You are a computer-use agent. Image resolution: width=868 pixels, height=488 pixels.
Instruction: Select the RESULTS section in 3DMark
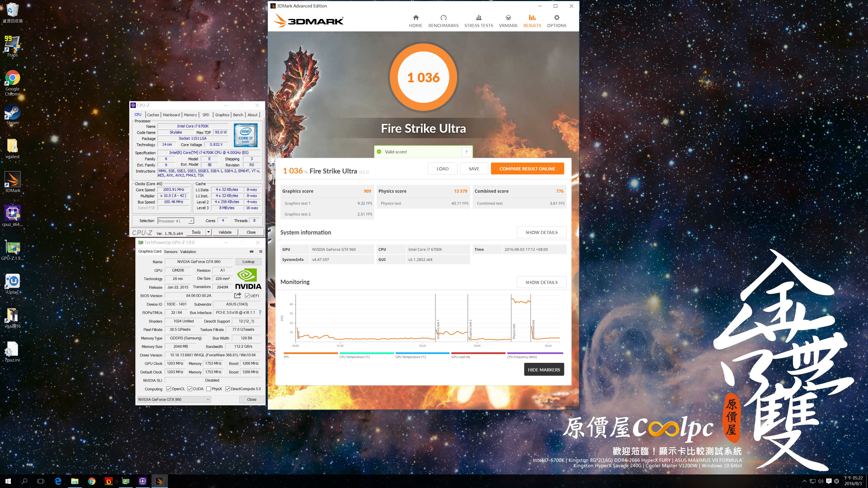pos(532,21)
